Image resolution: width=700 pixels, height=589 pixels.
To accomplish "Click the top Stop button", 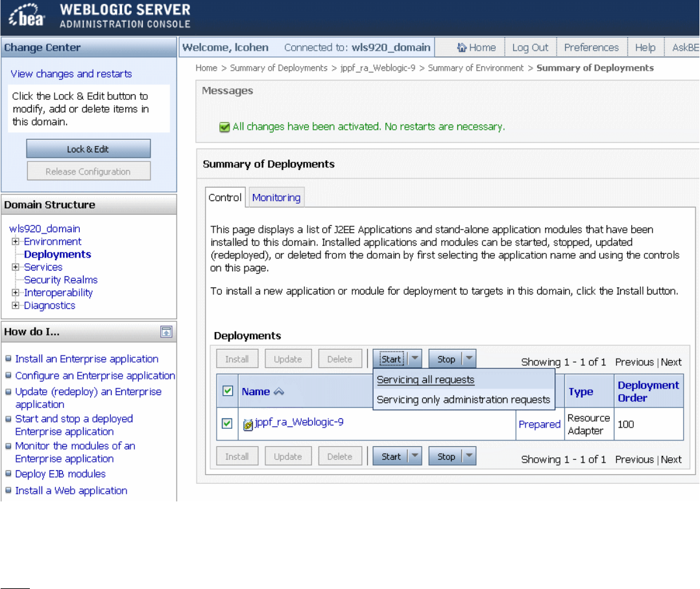I will (x=446, y=359).
